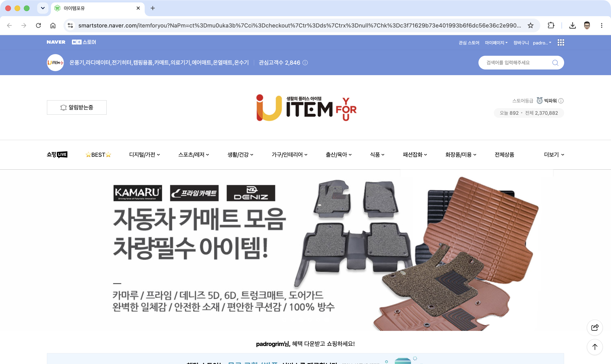Viewport: 611px width, 364px height.
Task: Expand the 더보기 menu
Action: 554,155
